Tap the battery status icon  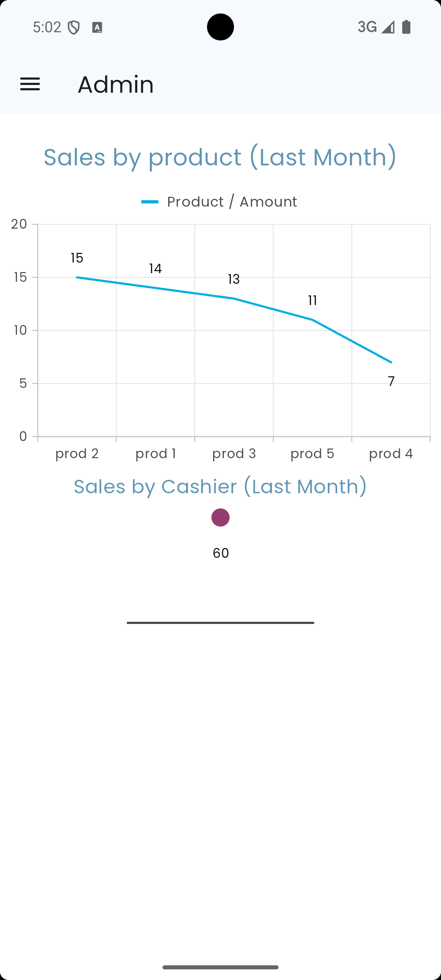click(x=406, y=27)
